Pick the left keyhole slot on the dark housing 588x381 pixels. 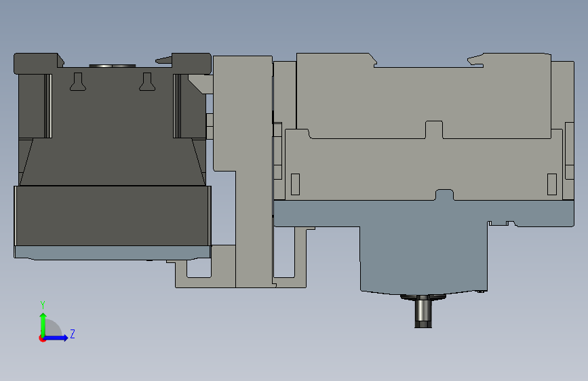point(77,82)
